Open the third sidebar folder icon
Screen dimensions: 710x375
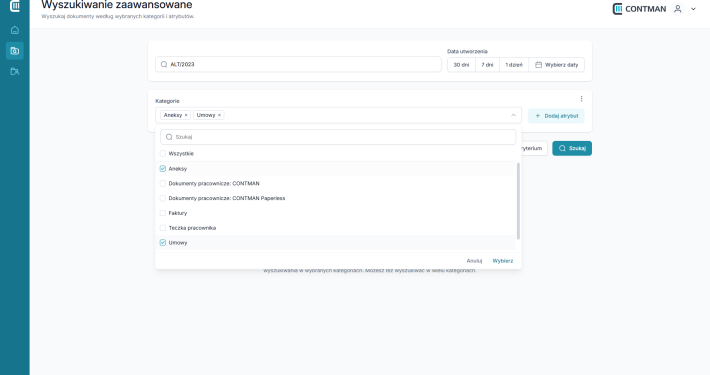pyautogui.click(x=15, y=72)
